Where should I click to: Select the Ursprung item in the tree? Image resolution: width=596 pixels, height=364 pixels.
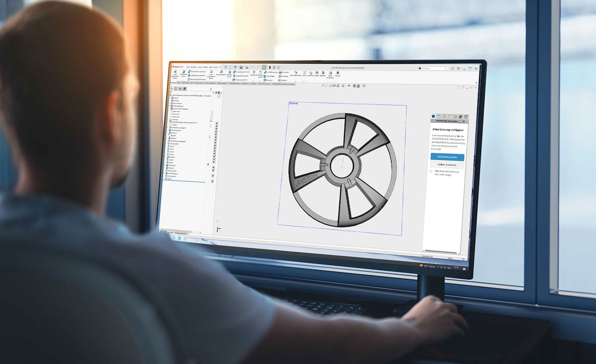pos(174,119)
